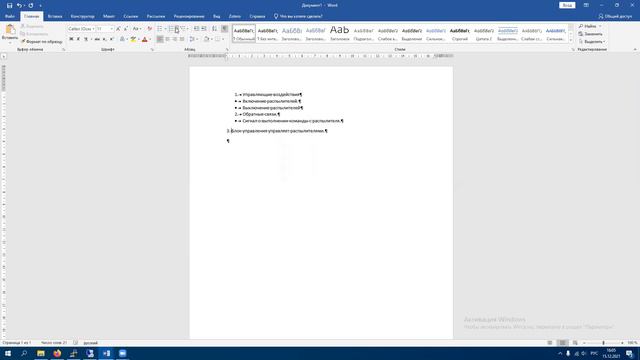Click Общий доступ (Share)
The image size is (640, 360).
tap(615, 16)
